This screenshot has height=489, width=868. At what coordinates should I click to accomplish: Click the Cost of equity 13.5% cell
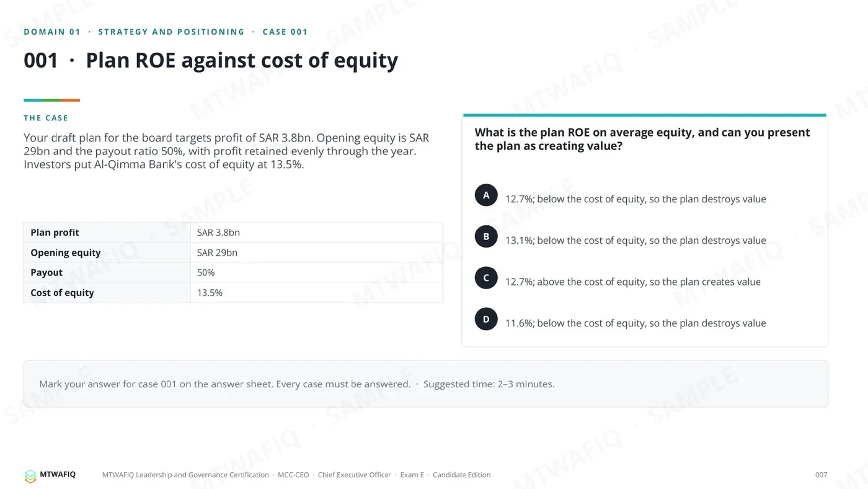[316, 292]
